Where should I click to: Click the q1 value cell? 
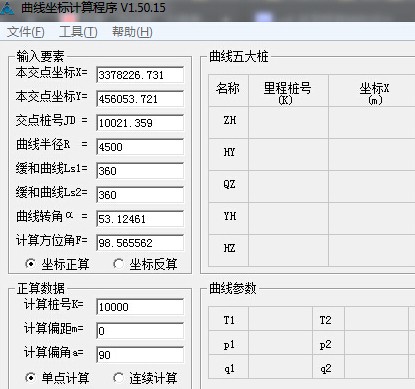(x=281, y=367)
